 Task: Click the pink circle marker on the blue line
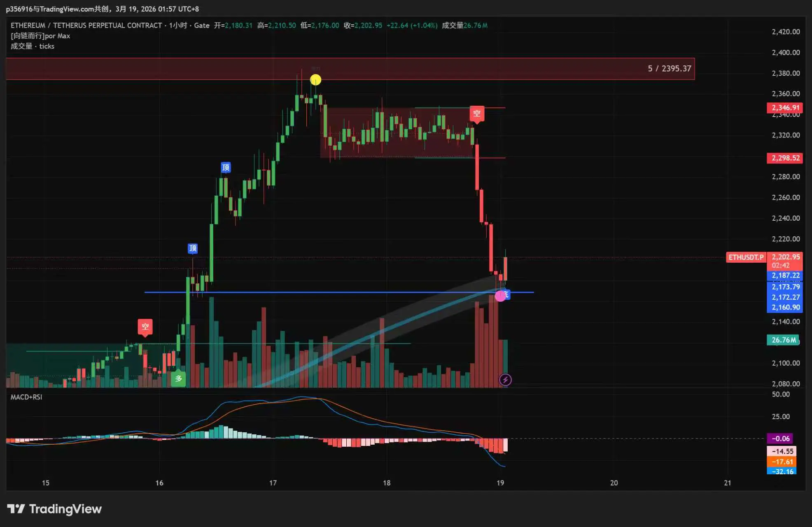pyautogui.click(x=500, y=296)
